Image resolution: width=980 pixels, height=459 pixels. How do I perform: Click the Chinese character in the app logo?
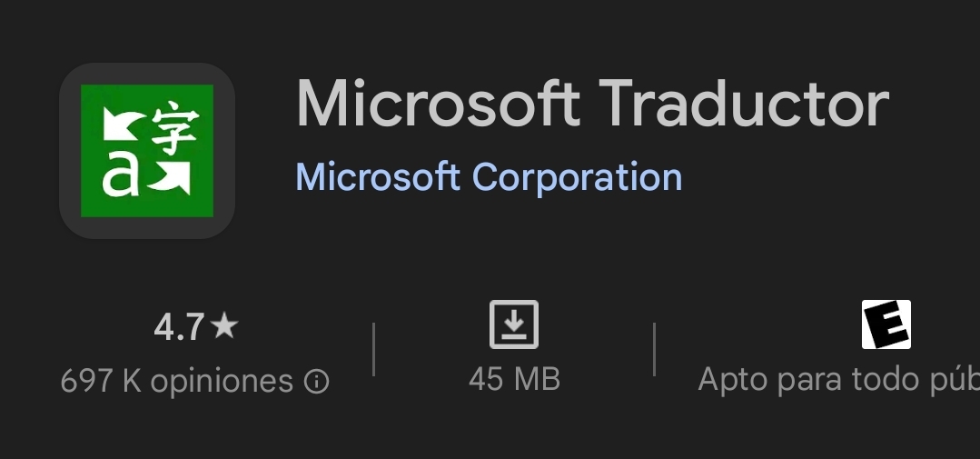click(175, 128)
